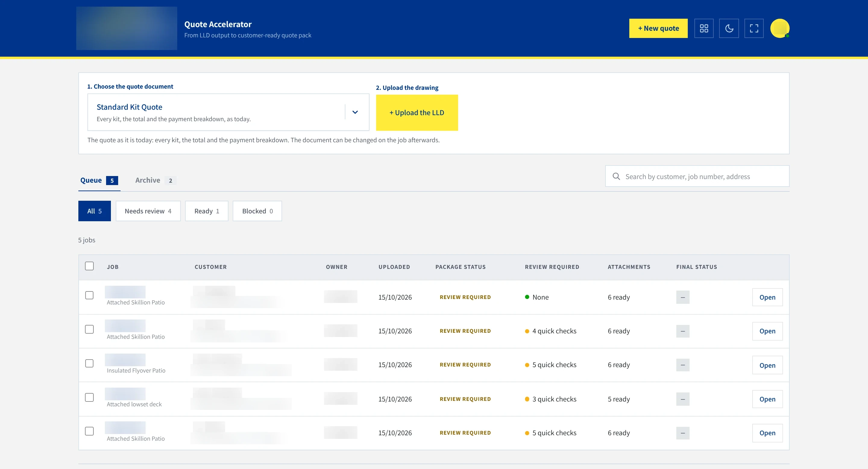Click the + New quote button
Screen dimensions: 868x469
[659, 28]
